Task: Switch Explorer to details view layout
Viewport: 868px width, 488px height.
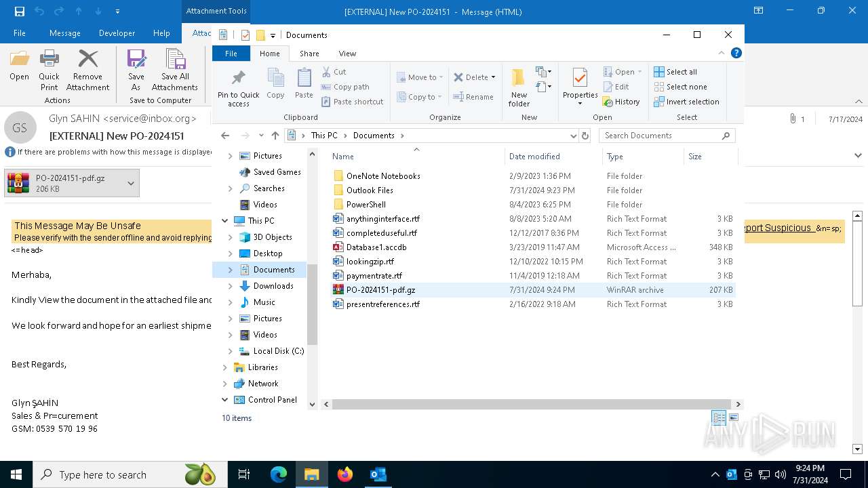Action: pyautogui.click(x=719, y=418)
